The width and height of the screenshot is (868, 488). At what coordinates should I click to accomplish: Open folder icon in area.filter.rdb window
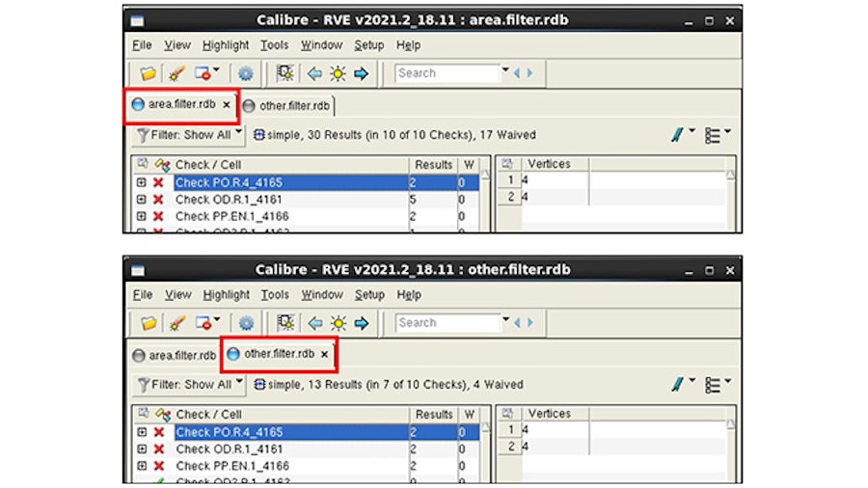148,73
